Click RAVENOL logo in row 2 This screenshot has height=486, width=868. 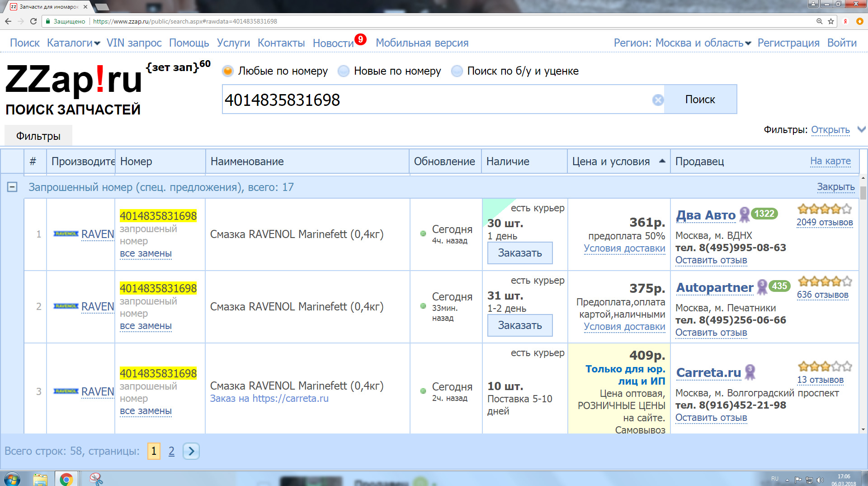(x=66, y=306)
